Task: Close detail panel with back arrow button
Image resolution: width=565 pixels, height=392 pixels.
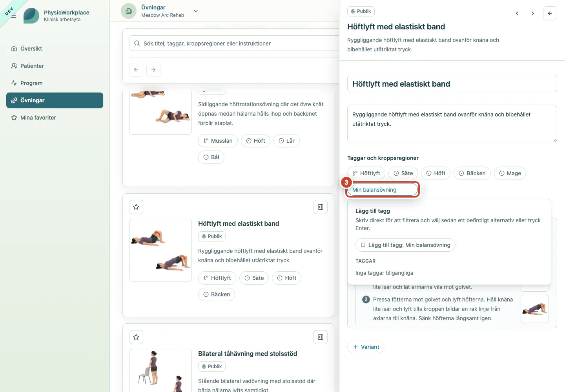Action: (x=550, y=13)
